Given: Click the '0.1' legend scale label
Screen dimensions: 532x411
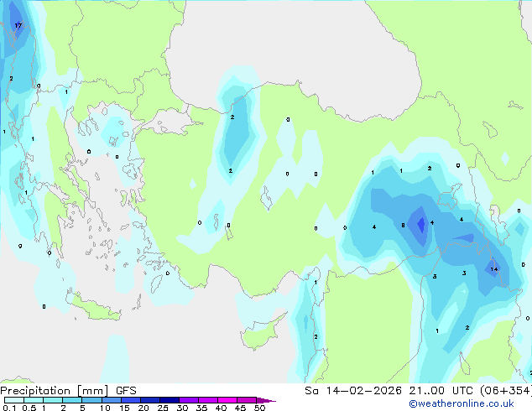Looking at the screenshot, I should click(9, 408).
